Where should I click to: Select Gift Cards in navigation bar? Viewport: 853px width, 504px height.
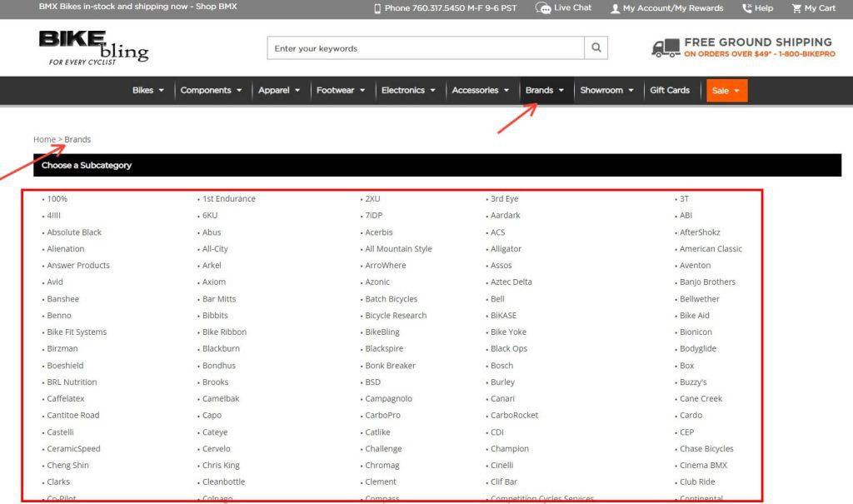coord(670,90)
